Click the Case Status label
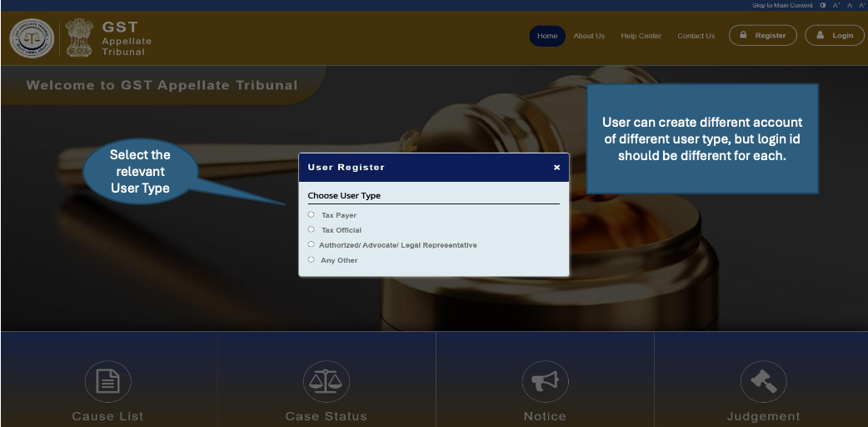This screenshot has width=868, height=427. pyautogui.click(x=326, y=416)
